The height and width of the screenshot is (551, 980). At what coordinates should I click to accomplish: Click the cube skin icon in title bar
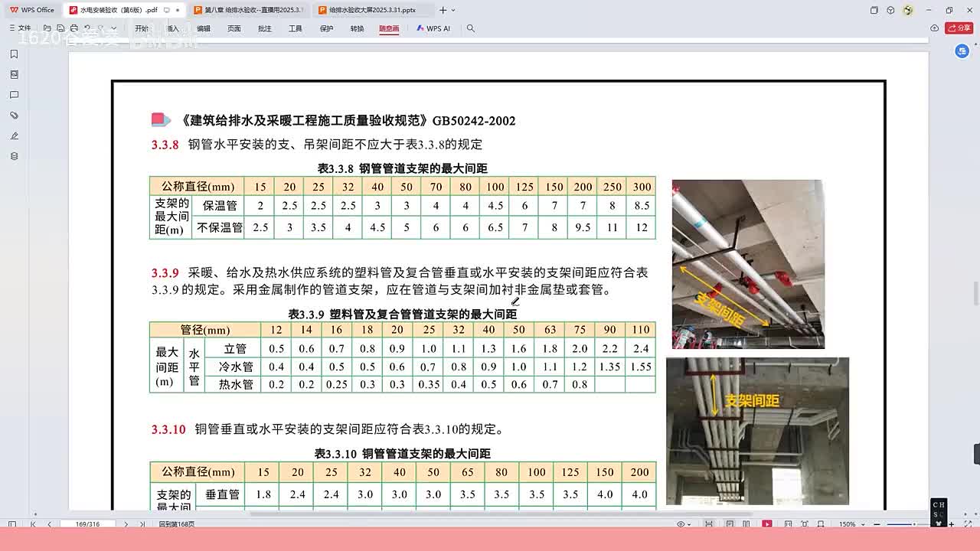pyautogui.click(x=890, y=10)
